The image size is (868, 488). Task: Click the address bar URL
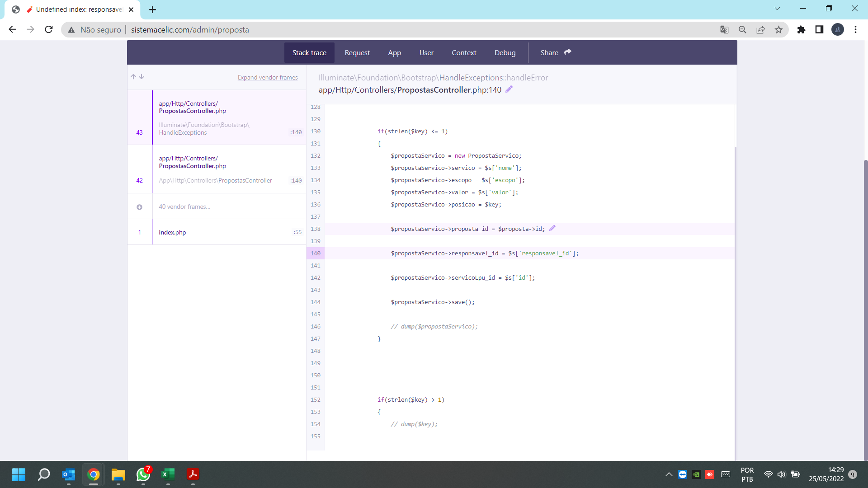tap(190, 30)
